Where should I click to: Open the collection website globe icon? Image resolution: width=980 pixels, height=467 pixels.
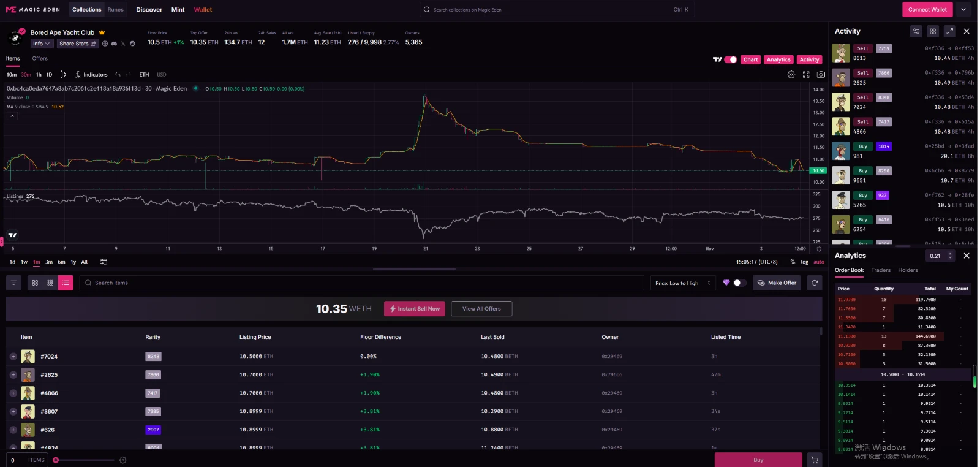click(x=105, y=44)
